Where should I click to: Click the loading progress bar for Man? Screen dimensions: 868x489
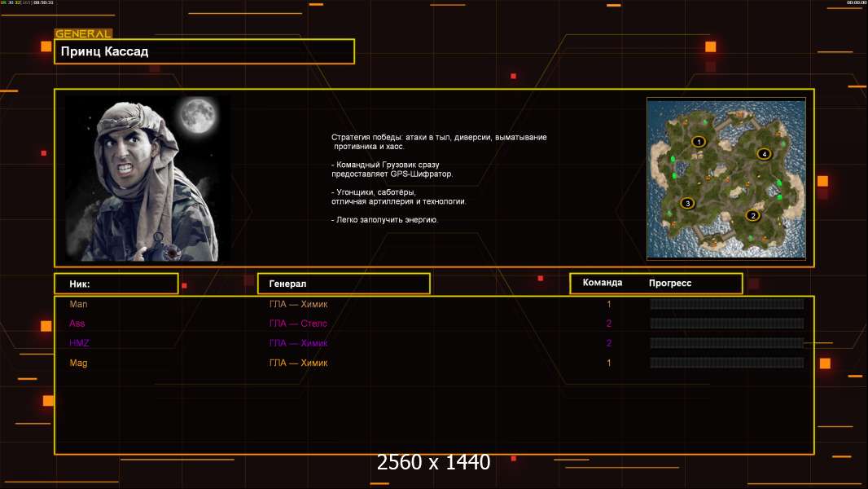click(x=726, y=304)
